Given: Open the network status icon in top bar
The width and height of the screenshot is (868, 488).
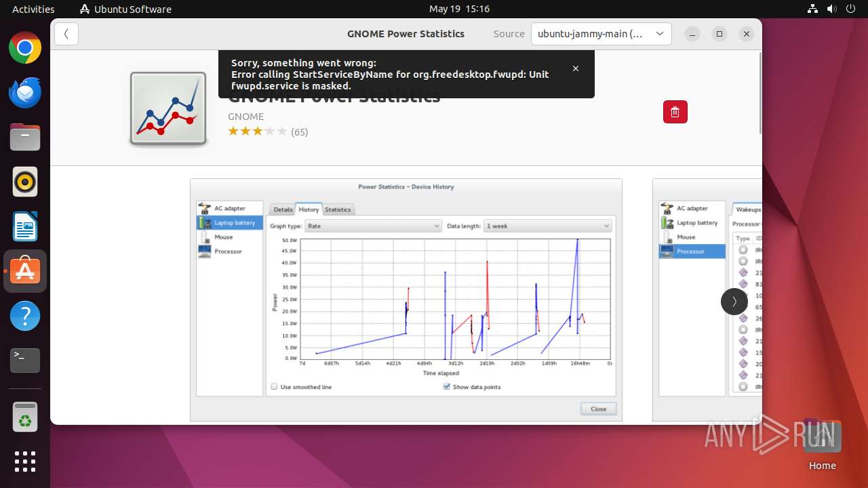Looking at the screenshot, I should (x=813, y=9).
